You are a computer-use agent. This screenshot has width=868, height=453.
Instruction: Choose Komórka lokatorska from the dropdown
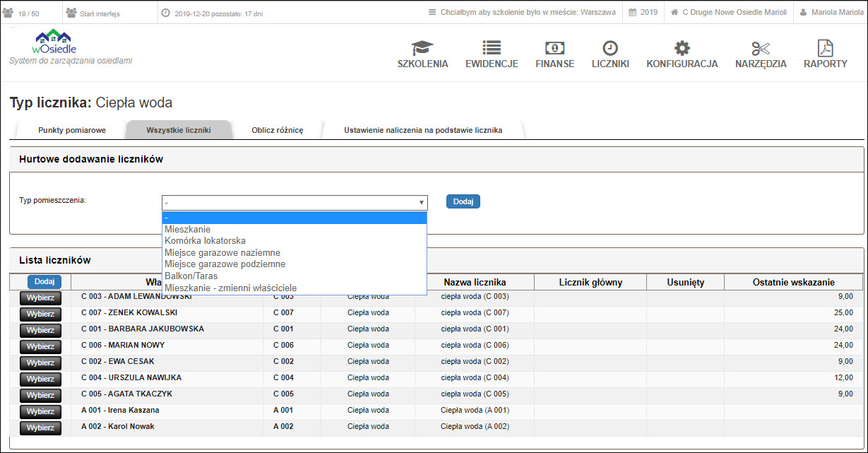[295, 241]
